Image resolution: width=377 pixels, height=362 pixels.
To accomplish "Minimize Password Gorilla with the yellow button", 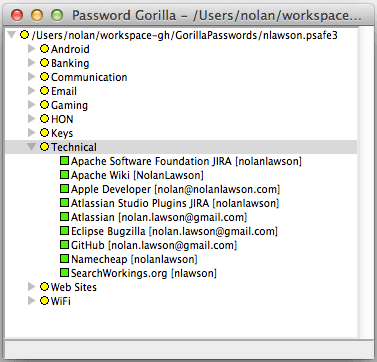I will [37, 15].
